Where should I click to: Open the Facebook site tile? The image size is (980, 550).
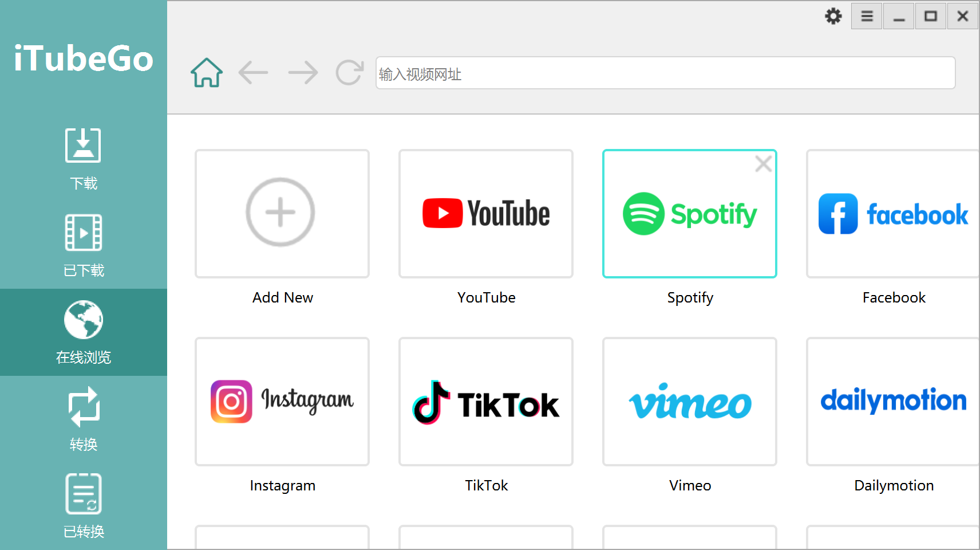point(893,214)
